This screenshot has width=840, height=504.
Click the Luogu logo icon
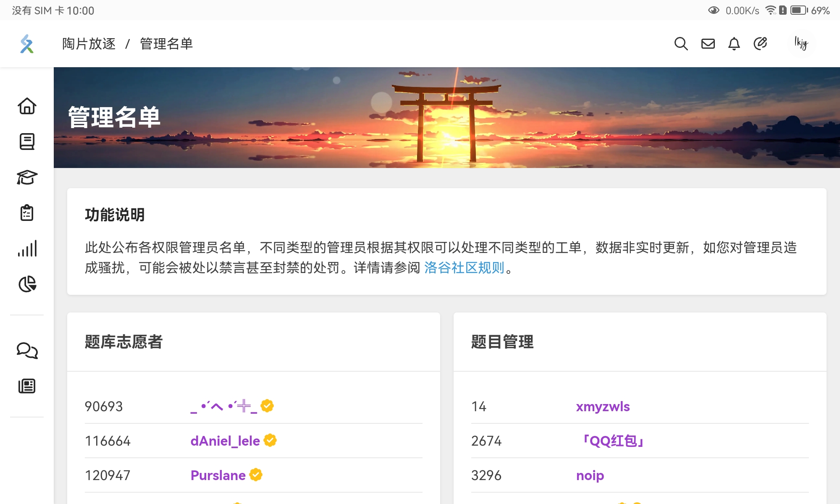(x=27, y=44)
